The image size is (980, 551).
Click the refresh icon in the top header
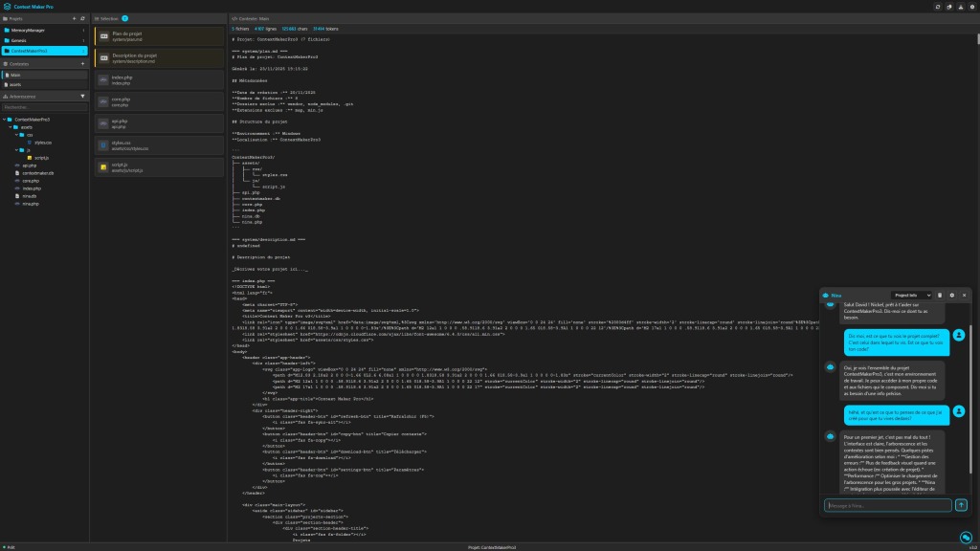click(x=936, y=7)
